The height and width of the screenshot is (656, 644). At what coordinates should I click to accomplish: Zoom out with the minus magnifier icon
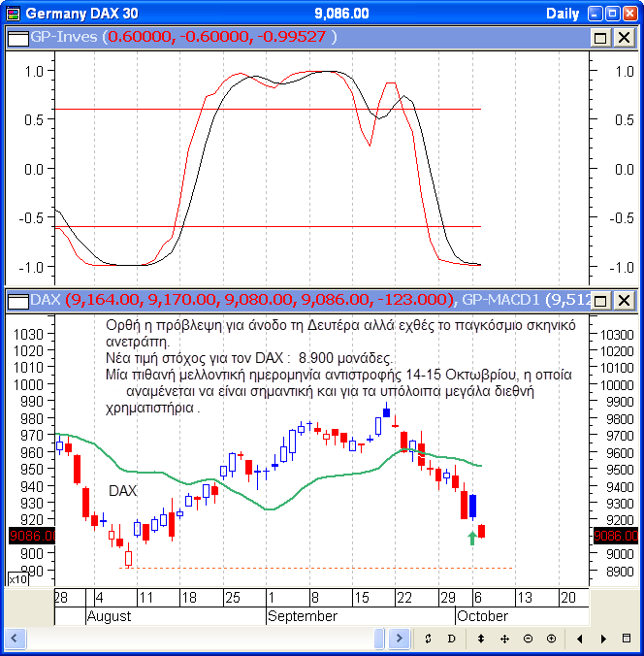tap(528, 639)
